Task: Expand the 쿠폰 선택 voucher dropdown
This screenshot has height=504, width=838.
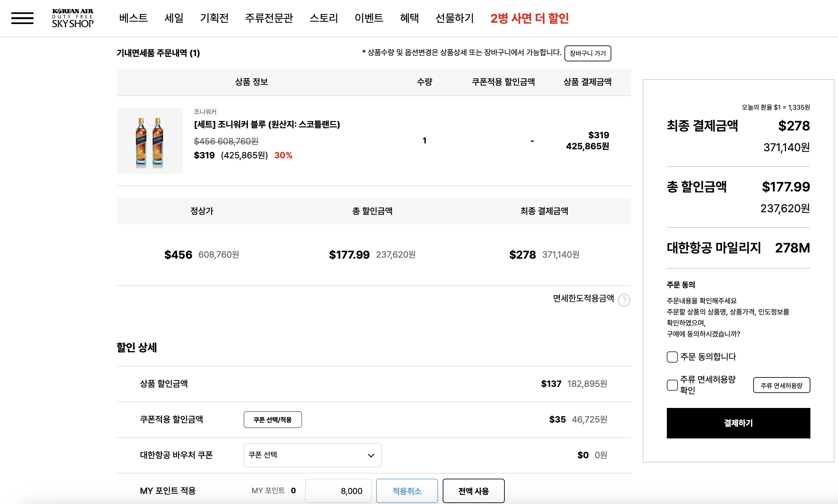Action: [312, 455]
